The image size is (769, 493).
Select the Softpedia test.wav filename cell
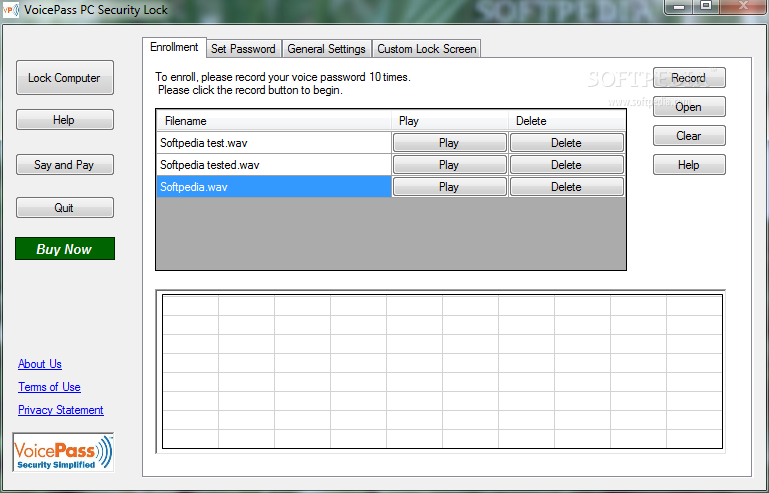(x=274, y=143)
